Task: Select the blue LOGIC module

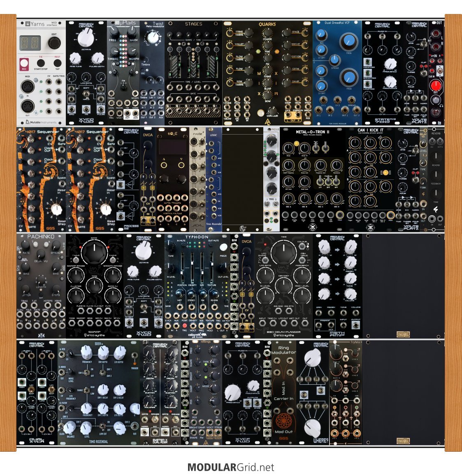Action: pyautogui.click(x=214, y=179)
